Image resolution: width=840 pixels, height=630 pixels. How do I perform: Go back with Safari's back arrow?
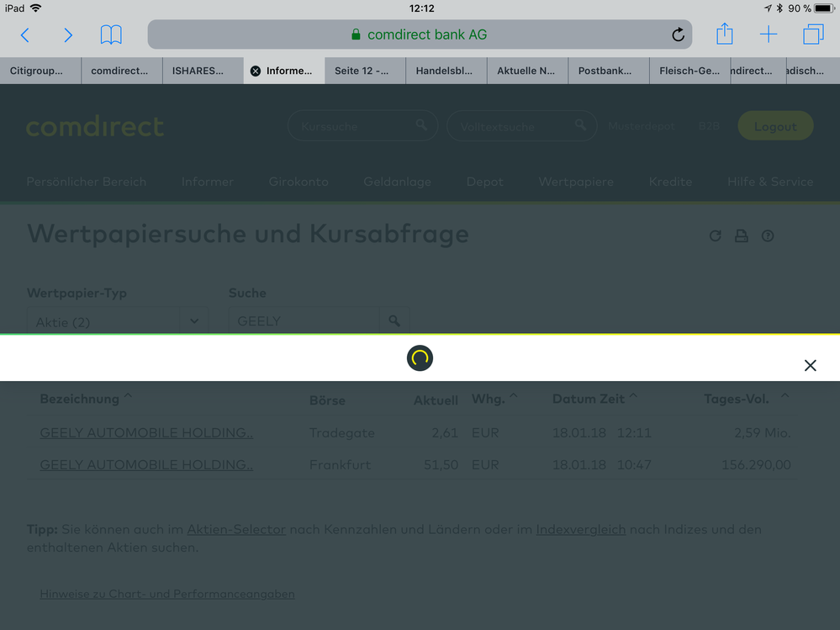24,34
